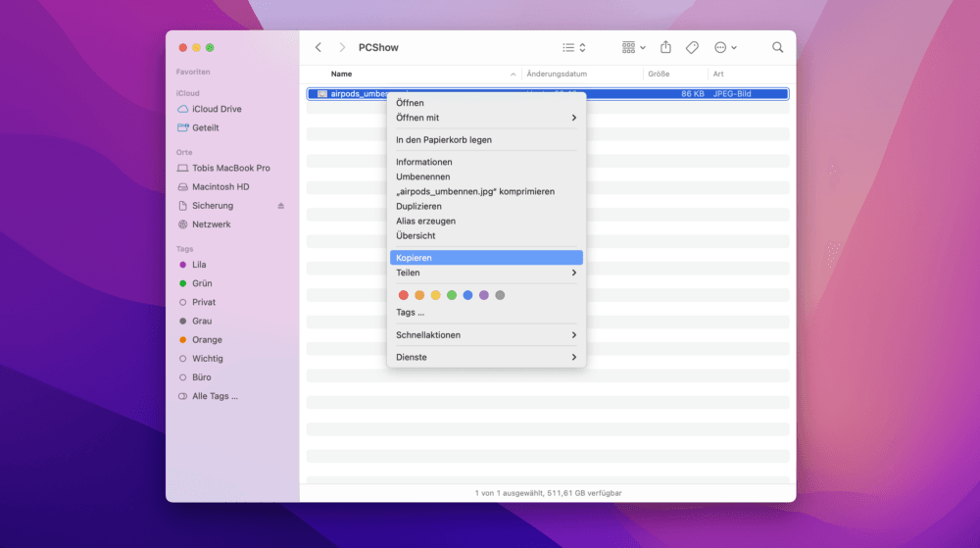This screenshot has width=980, height=548.
Task: Apply the green tag color
Action: pyautogui.click(x=451, y=295)
